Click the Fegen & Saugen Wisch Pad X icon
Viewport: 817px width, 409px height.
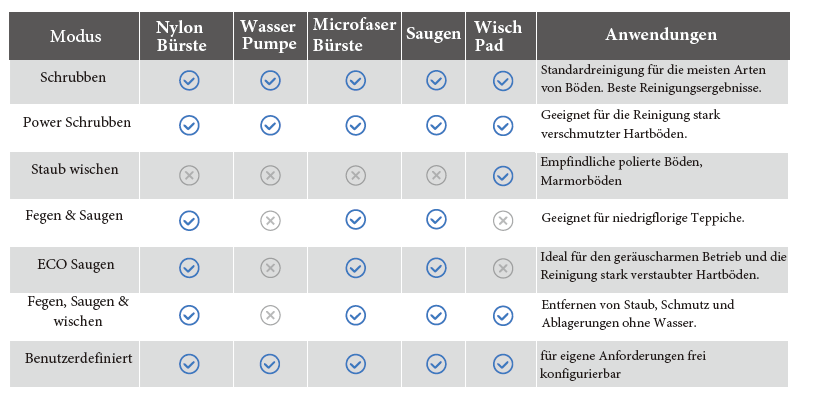503,220
